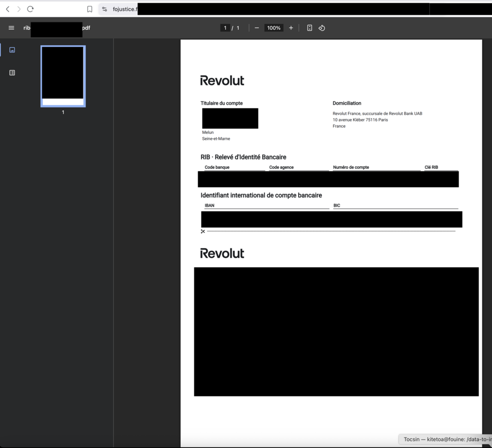Toggle the PDF sidebar with hamburger menu
Screen dimensions: 492x448
pyautogui.click(x=11, y=28)
